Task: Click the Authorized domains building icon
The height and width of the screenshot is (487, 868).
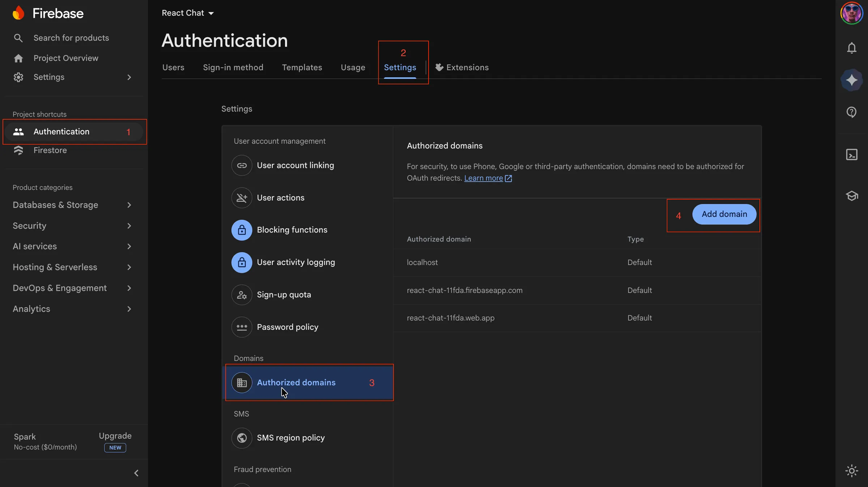Action: 242,383
